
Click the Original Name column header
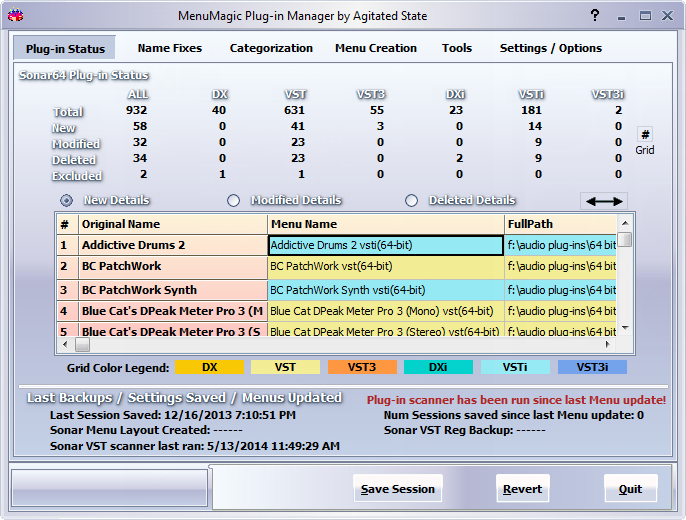click(173, 224)
